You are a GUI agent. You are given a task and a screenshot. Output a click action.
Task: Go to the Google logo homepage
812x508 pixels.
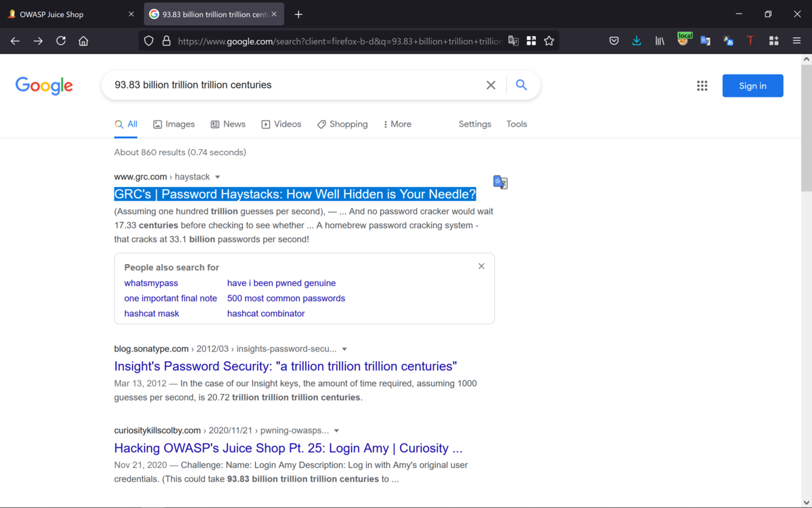point(44,85)
